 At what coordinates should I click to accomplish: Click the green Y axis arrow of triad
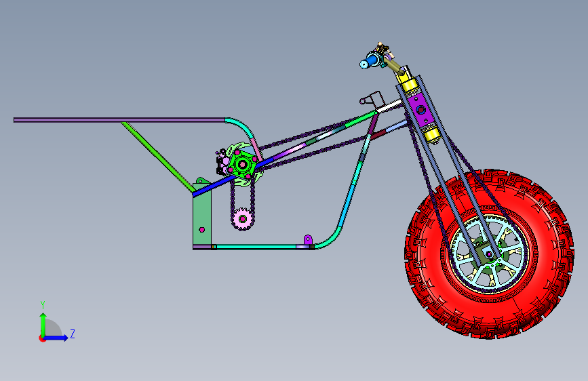pyautogui.click(x=43, y=324)
